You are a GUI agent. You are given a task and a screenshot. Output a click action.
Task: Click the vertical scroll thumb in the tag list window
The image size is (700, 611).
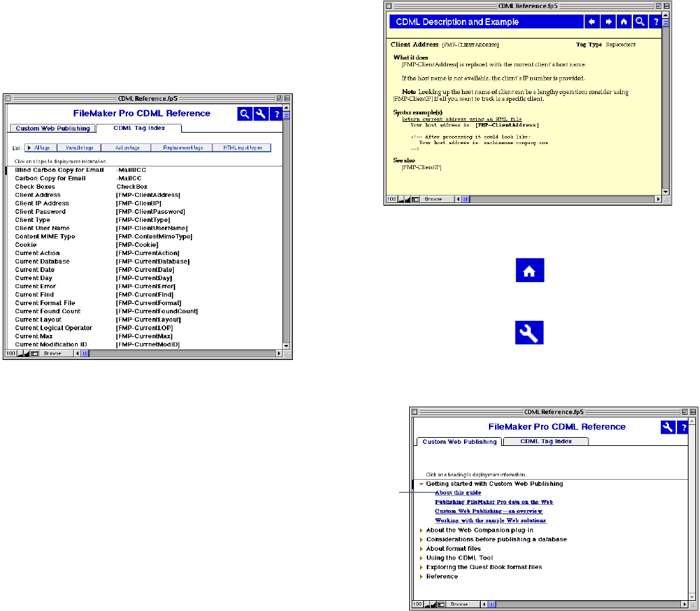coord(286,115)
